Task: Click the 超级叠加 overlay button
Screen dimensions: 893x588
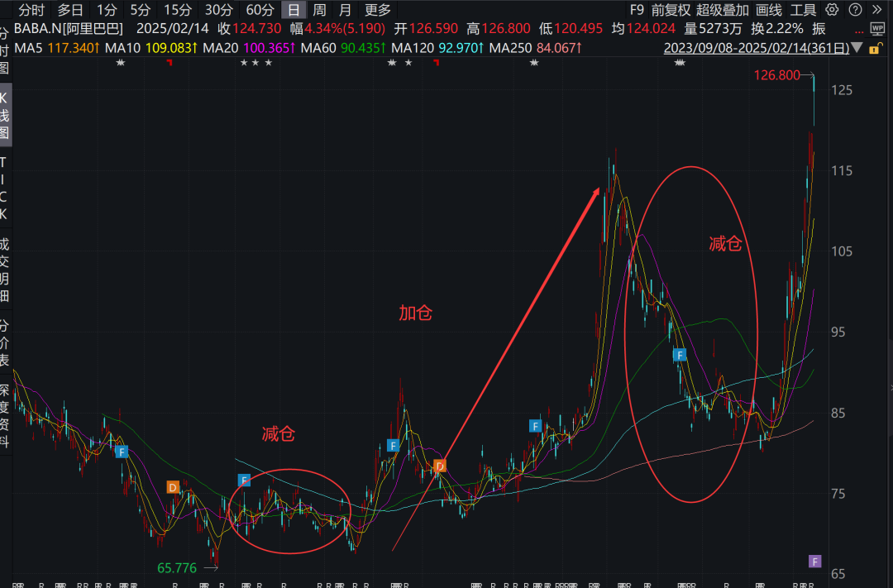Action: (721, 10)
